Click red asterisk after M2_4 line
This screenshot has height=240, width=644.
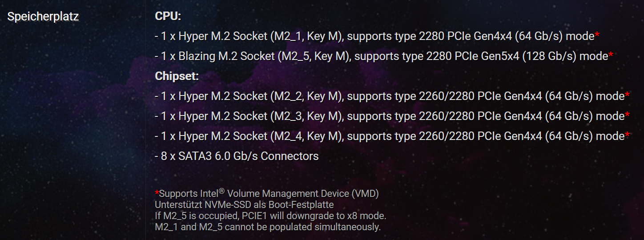[628, 135]
